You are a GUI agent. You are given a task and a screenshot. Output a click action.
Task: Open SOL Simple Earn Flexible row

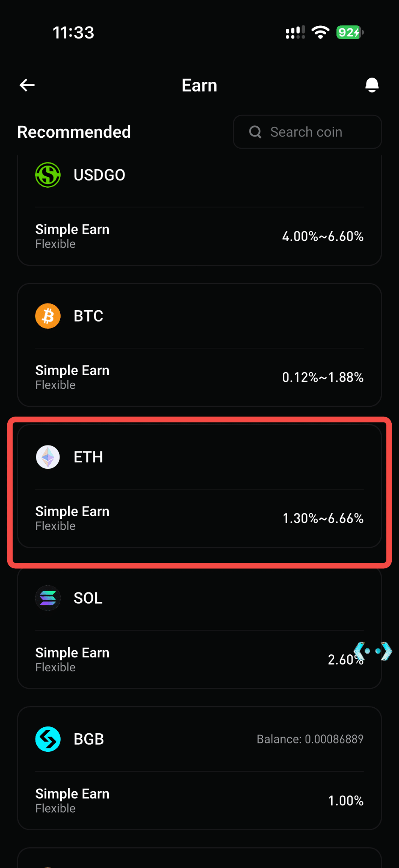click(x=199, y=659)
